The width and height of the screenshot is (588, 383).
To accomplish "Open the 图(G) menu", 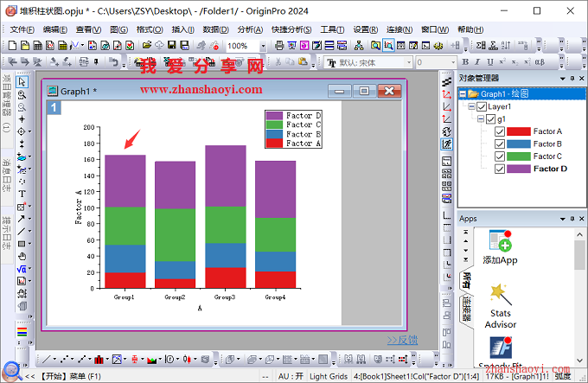I will click(118, 29).
